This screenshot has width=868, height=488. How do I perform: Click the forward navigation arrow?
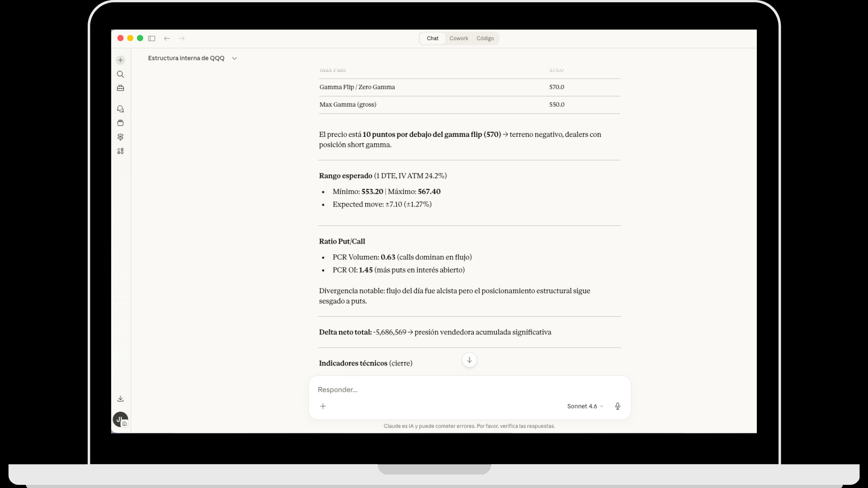click(182, 38)
